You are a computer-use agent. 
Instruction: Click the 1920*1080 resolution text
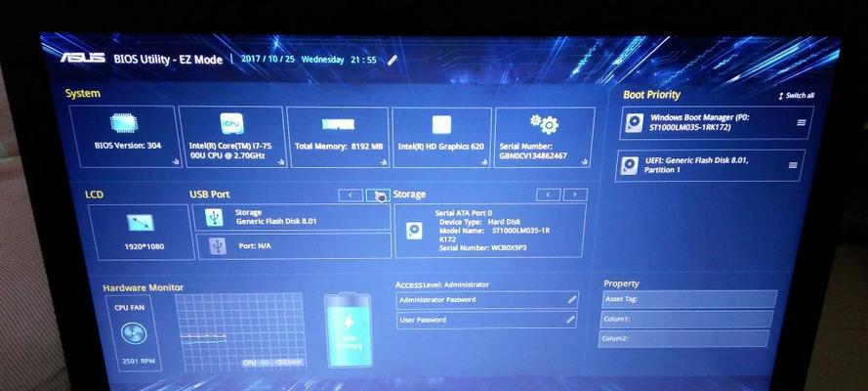[144, 246]
